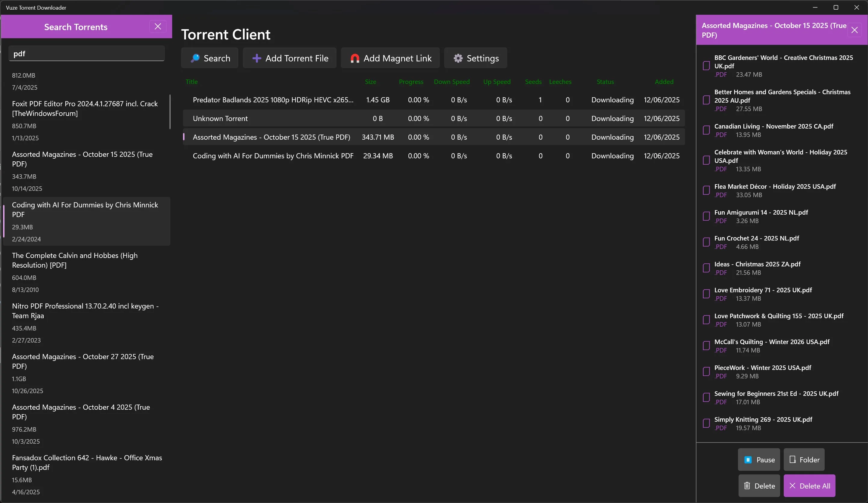The height and width of the screenshot is (503, 868).
Task: Delete the selected torrent
Action: pos(759,486)
